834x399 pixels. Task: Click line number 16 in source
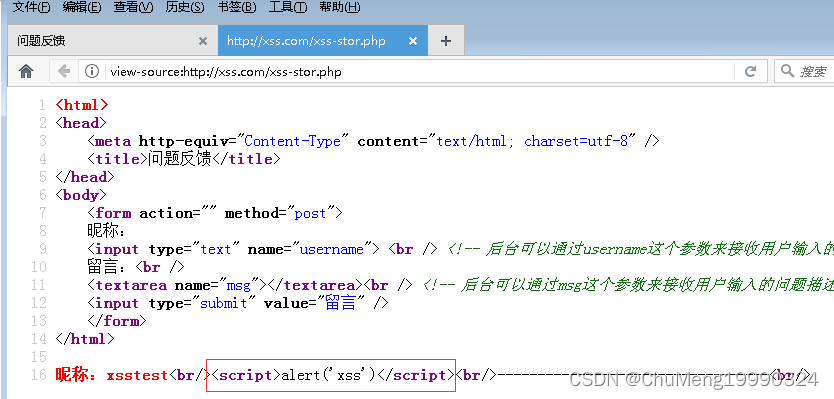[39, 375]
